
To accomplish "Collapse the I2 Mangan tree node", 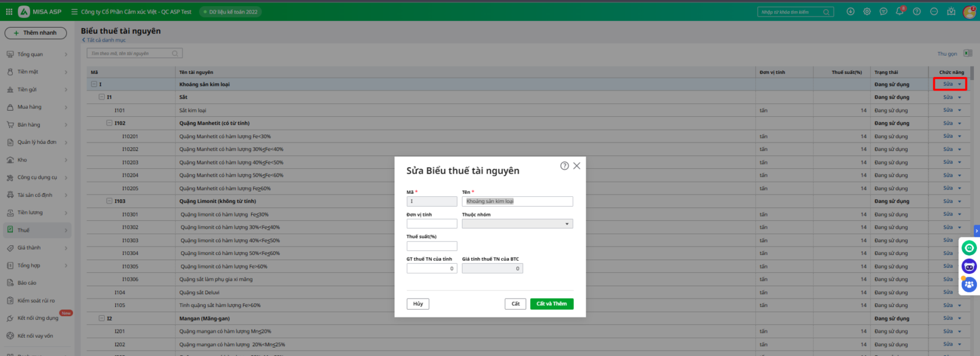I will pos(102,318).
